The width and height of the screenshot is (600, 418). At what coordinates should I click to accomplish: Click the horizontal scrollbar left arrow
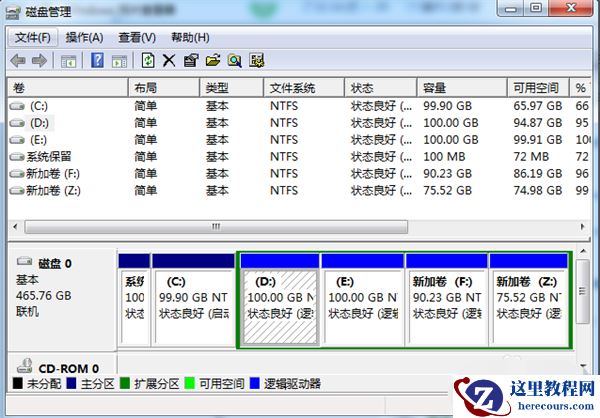(15, 227)
